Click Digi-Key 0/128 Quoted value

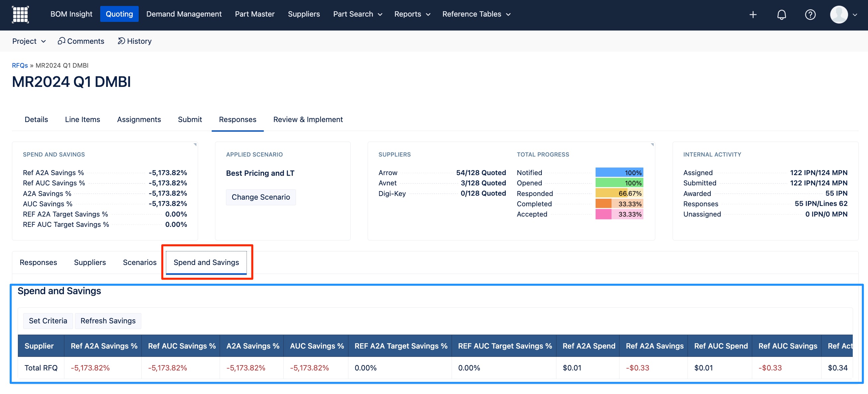483,193
